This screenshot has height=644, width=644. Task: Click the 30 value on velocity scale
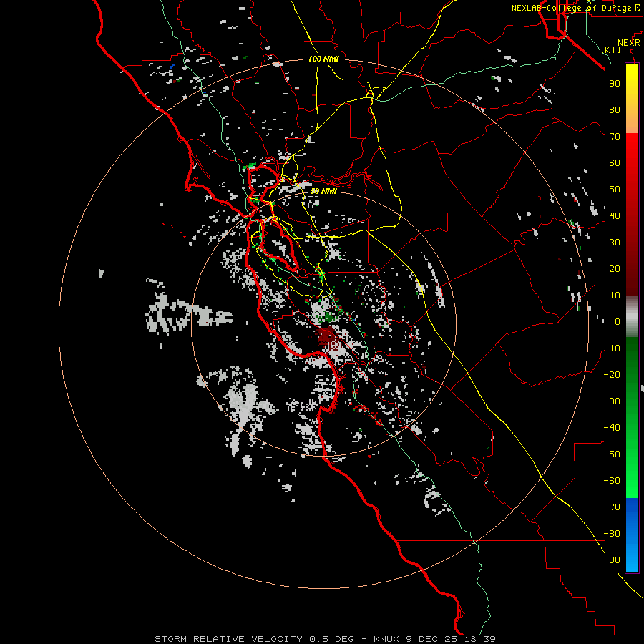[615, 243]
